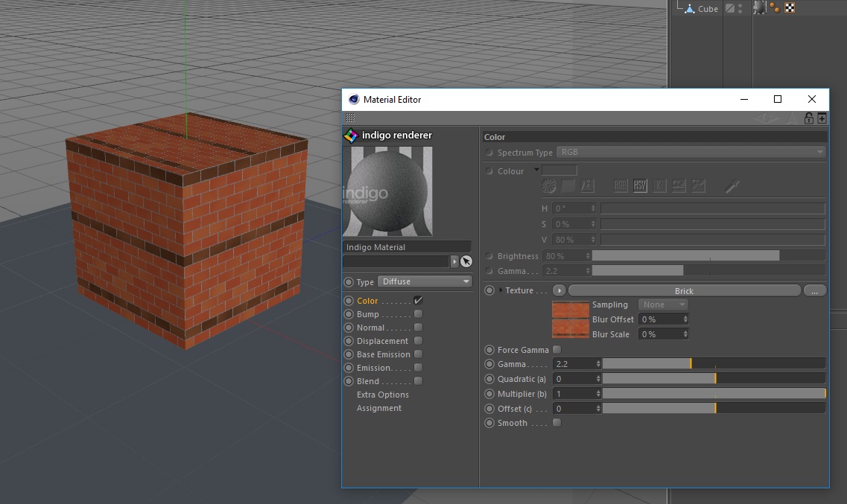Click the Indigo material tag on Cube
The image size is (847, 504).
point(760,8)
